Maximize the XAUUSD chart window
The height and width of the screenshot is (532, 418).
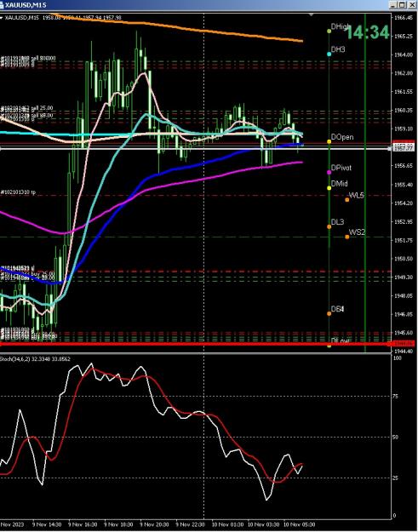(x=402, y=5)
